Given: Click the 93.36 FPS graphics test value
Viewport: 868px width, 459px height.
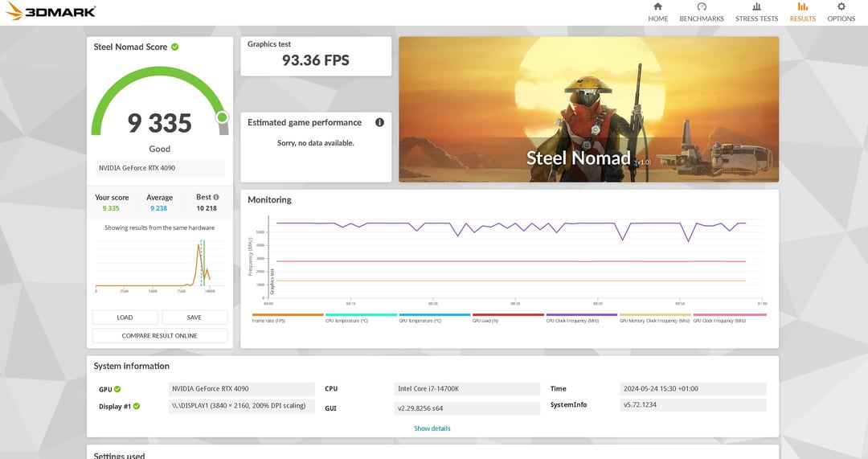Looking at the screenshot, I should (x=316, y=60).
